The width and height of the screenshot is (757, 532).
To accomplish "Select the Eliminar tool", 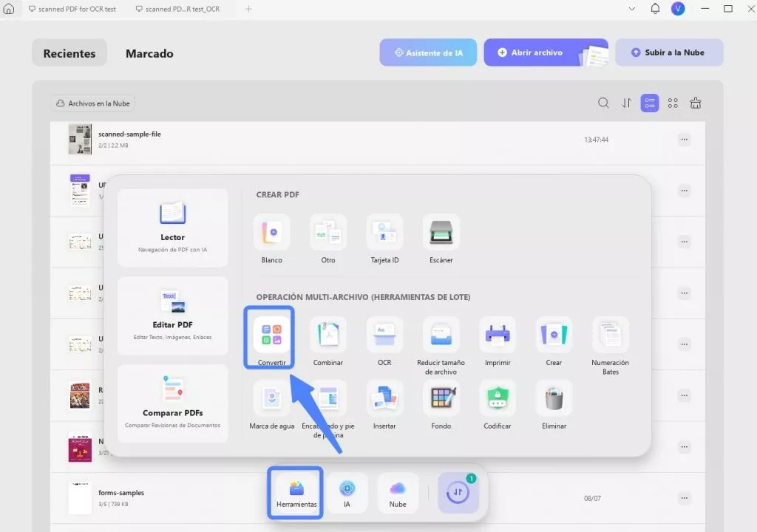I will pos(554,405).
